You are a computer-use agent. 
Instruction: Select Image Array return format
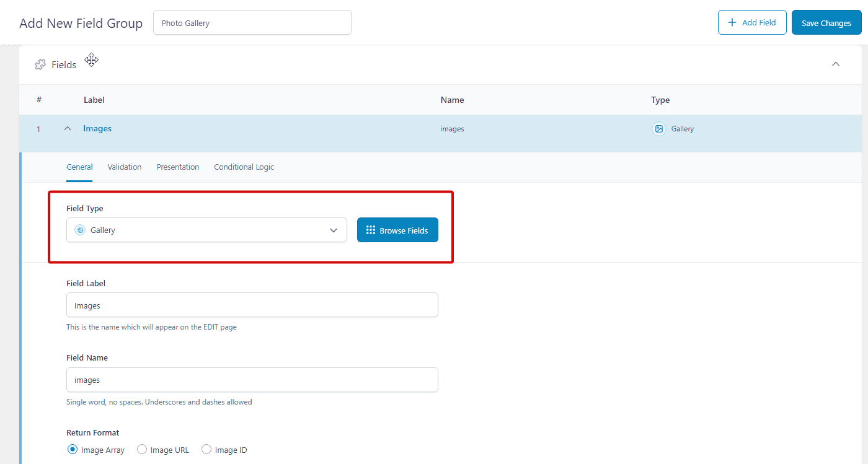point(73,450)
